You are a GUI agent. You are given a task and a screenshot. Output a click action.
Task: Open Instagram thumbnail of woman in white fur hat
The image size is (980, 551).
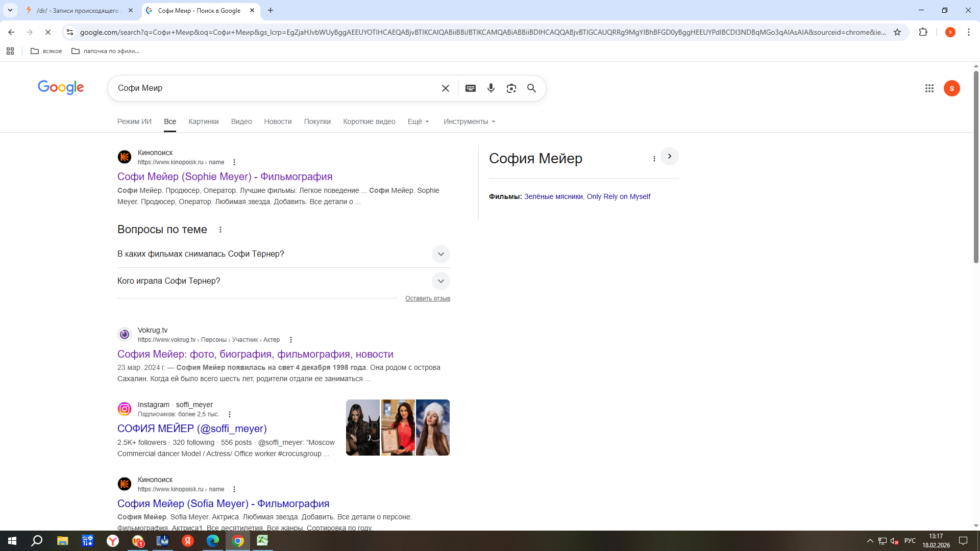click(x=433, y=428)
